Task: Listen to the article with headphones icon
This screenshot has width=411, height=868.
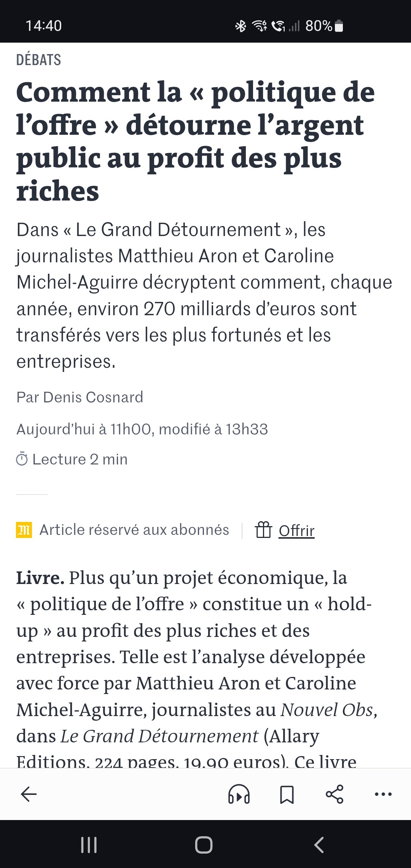Action: click(239, 794)
